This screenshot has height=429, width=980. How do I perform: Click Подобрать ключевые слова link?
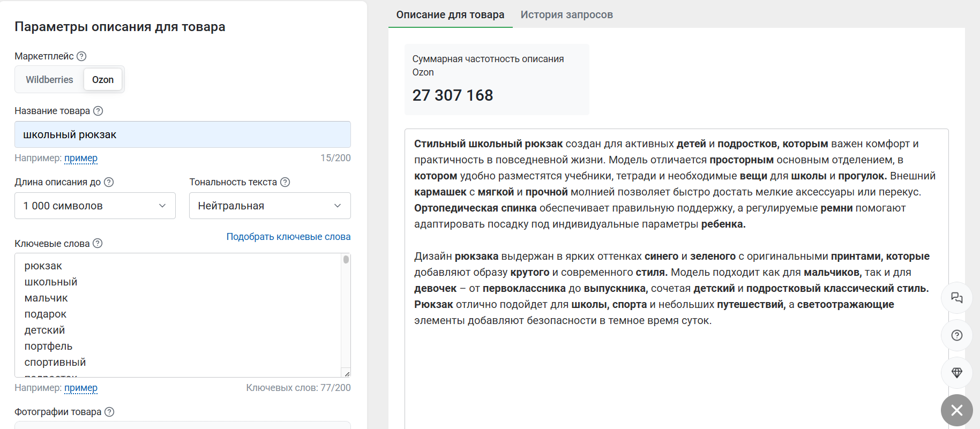pyautogui.click(x=288, y=237)
